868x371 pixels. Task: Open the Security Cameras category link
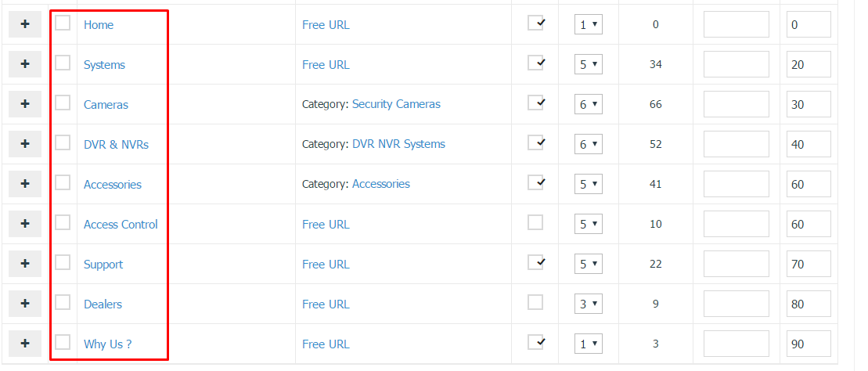pos(396,104)
